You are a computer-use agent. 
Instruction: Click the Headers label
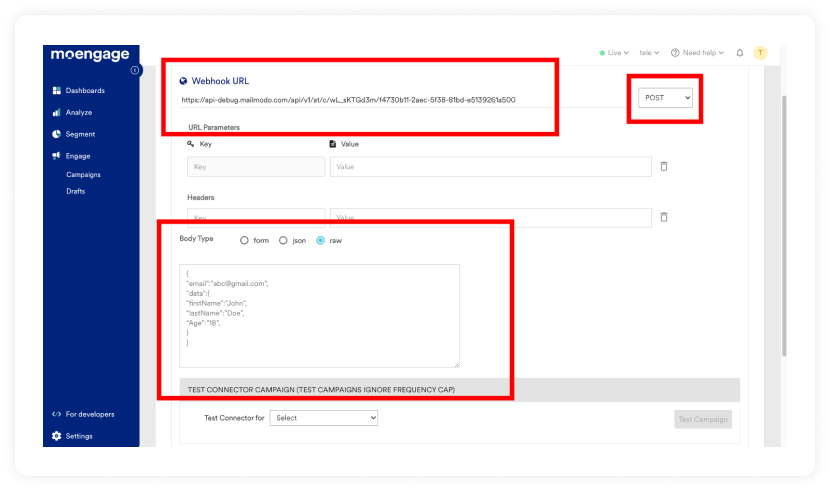click(x=201, y=197)
